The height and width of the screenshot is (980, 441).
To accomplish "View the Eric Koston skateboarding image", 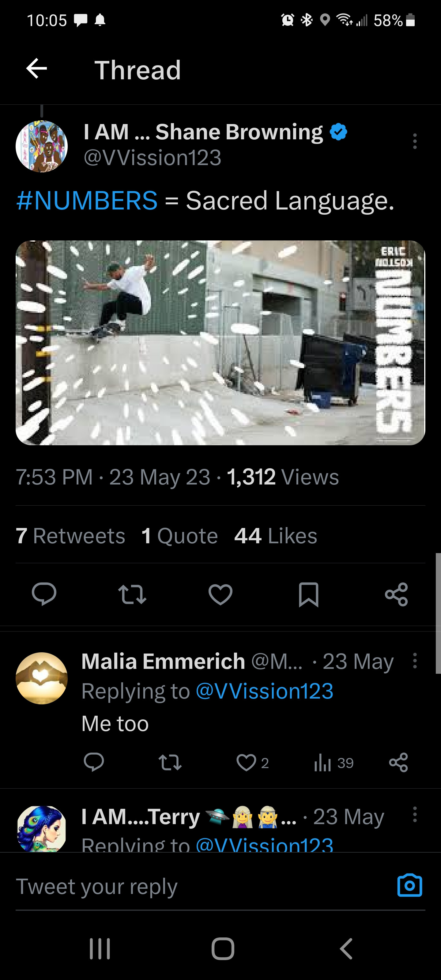I will (x=220, y=342).
